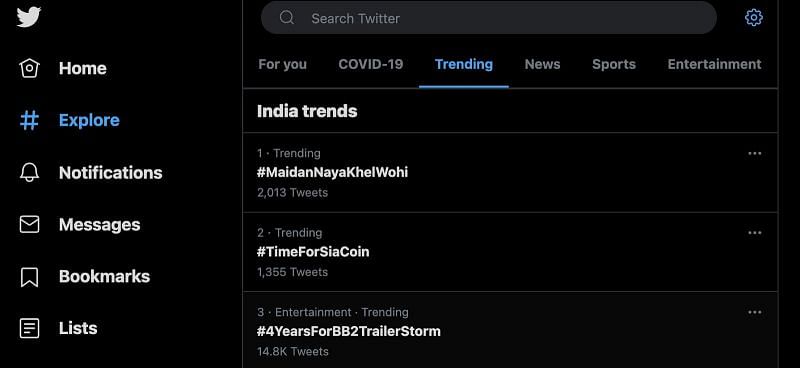Switch to the Sports tab
The image size is (800, 368).
point(614,64)
